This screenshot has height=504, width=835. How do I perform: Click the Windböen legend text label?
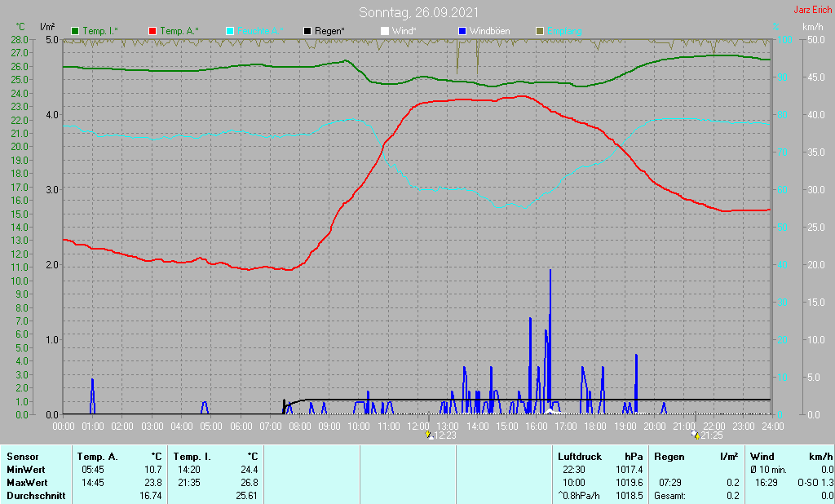(489, 31)
